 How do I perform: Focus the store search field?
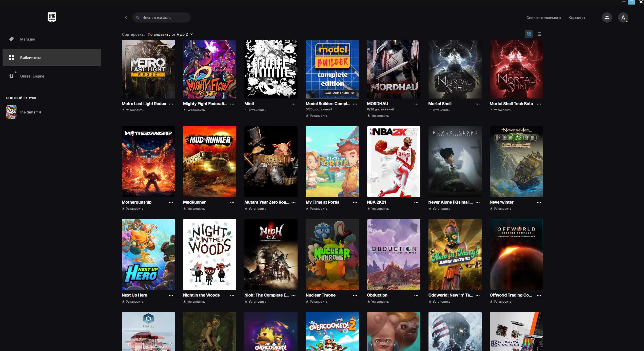pyautogui.click(x=162, y=17)
